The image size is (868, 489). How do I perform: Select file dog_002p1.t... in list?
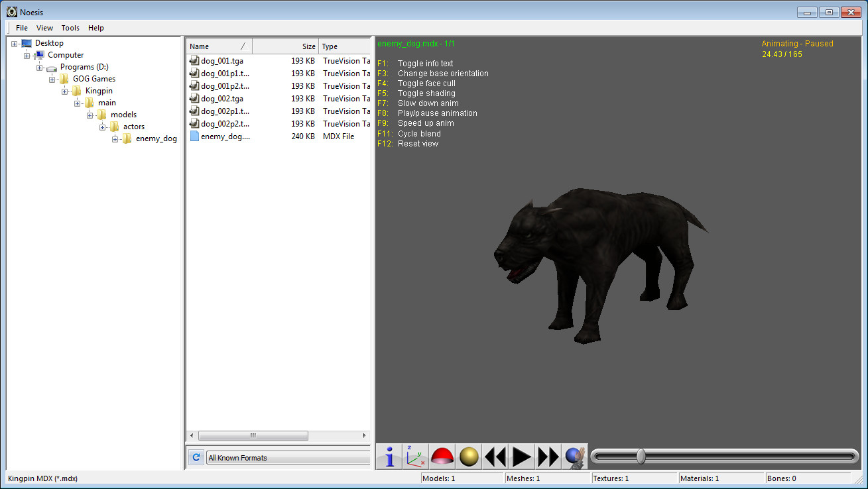(x=225, y=111)
